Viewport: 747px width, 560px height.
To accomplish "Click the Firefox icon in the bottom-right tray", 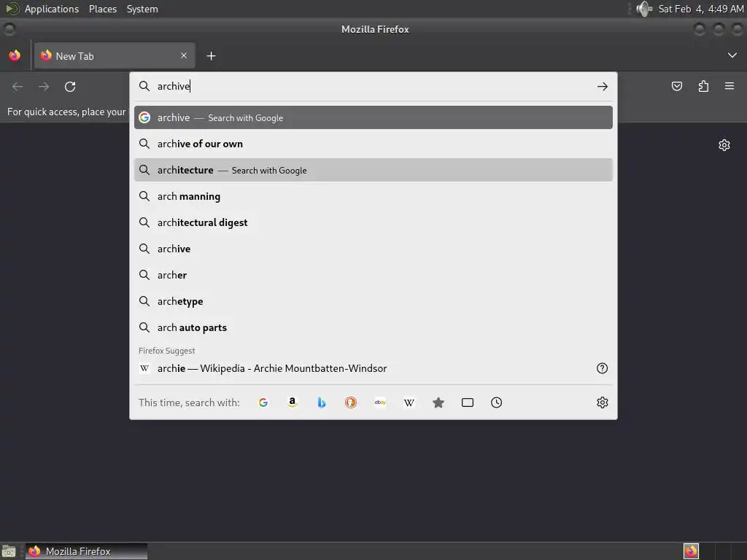I will click(691, 551).
